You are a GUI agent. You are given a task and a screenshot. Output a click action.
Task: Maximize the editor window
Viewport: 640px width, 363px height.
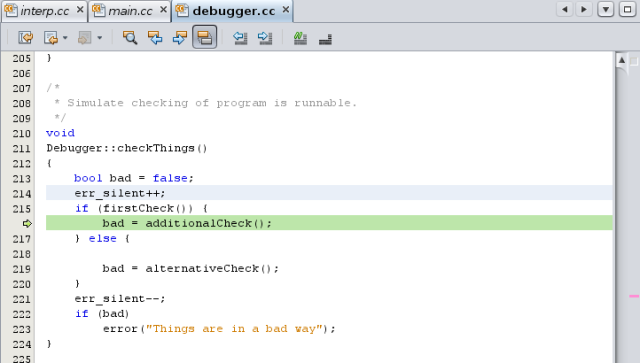(x=627, y=9)
